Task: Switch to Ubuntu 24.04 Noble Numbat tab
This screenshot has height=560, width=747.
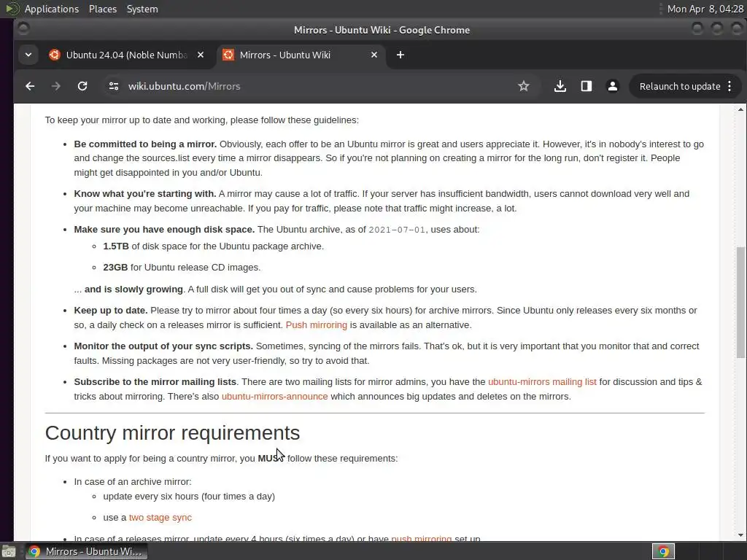Action: [126, 55]
